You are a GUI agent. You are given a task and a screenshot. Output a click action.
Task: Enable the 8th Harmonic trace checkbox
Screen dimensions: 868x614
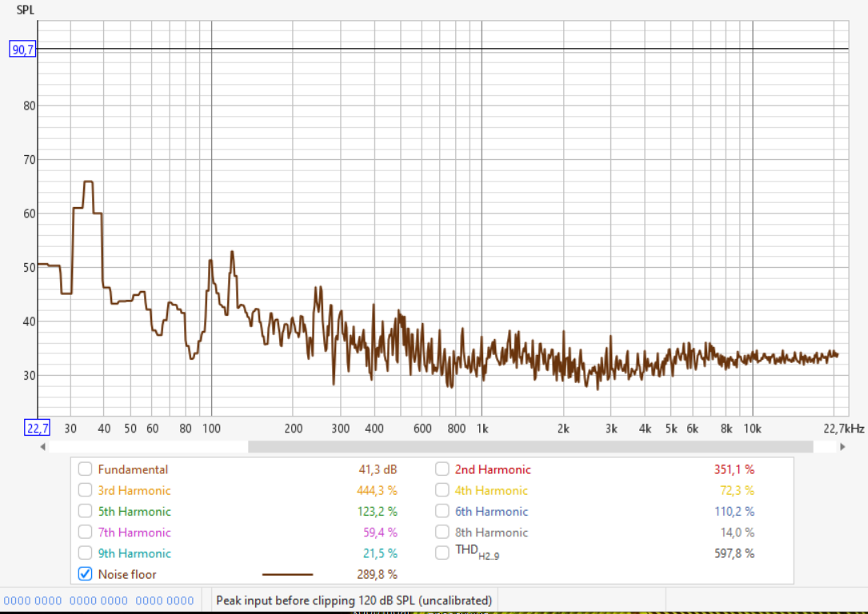point(442,532)
